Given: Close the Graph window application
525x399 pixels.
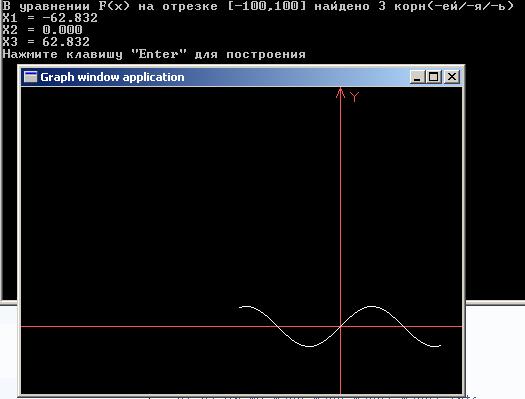Looking at the screenshot, I should (452, 77).
